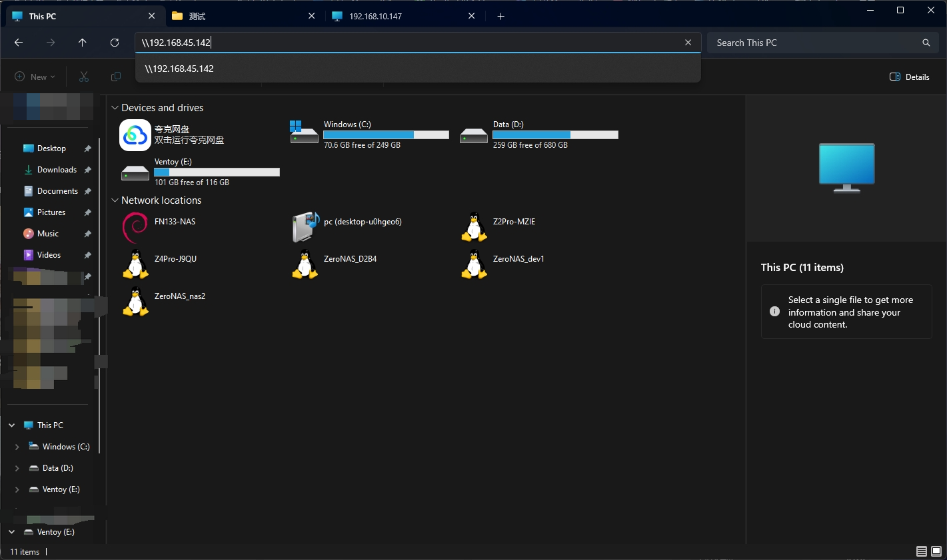Open the Z4Pro-J9QU network location
The width and height of the screenshot is (947, 560).
pyautogui.click(x=135, y=264)
